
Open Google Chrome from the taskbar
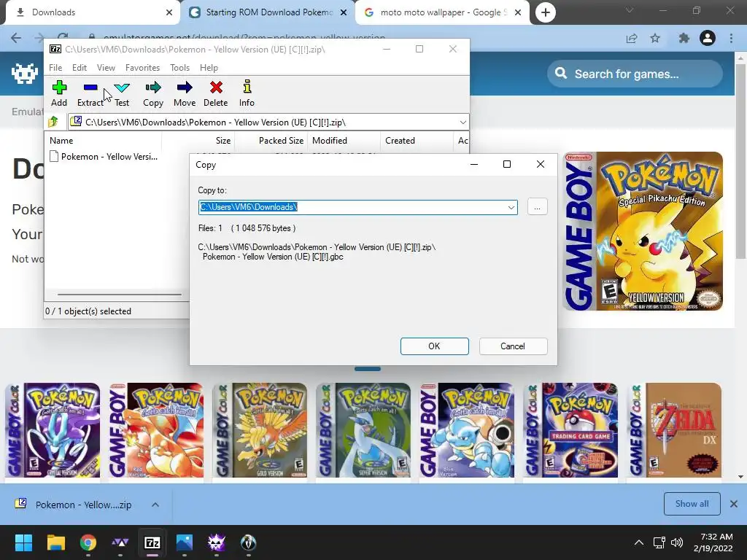(x=88, y=542)
